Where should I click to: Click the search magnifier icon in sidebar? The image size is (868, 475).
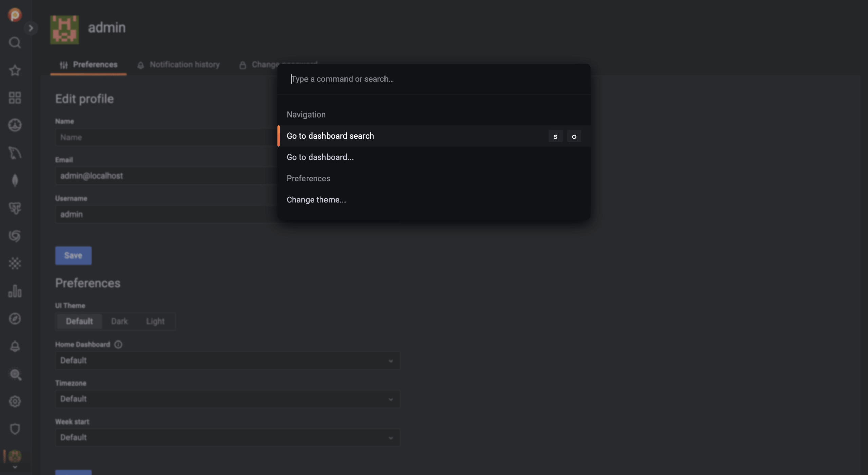point(15,43)
